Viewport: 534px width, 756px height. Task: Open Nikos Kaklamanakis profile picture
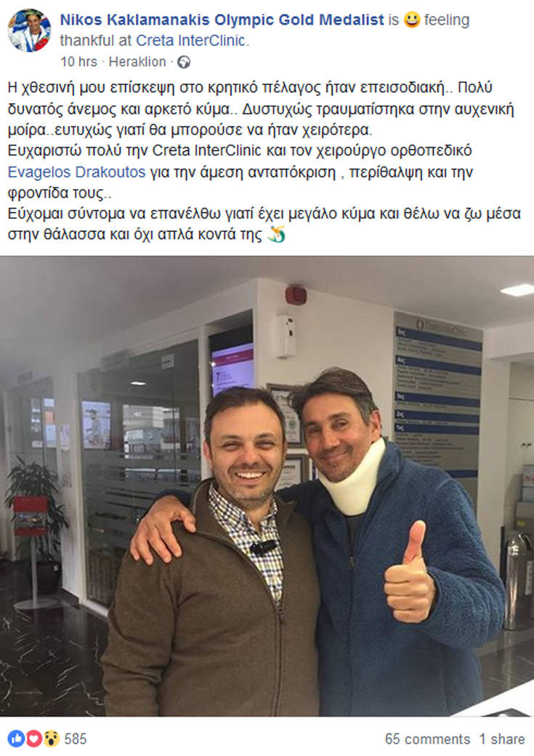coord(29,31)
